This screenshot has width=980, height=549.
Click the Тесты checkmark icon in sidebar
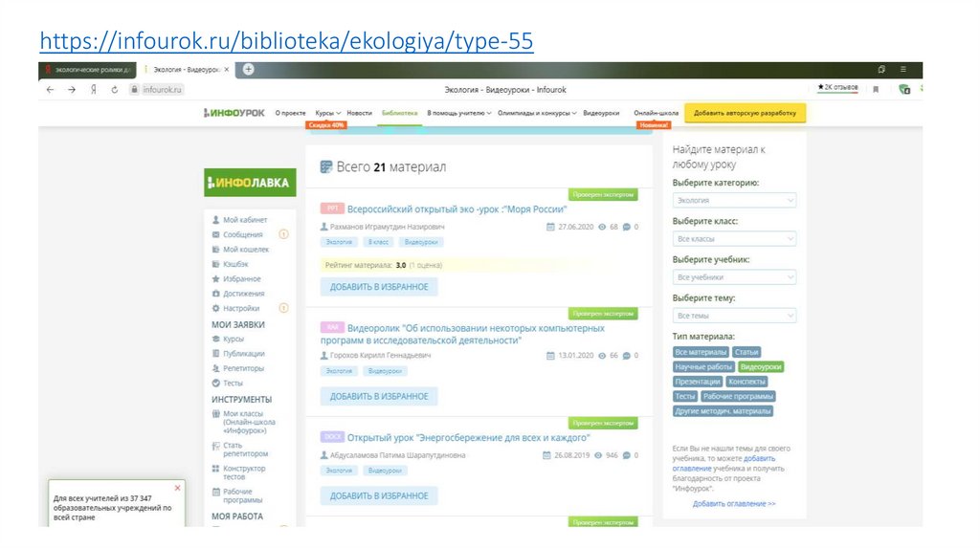215,383
